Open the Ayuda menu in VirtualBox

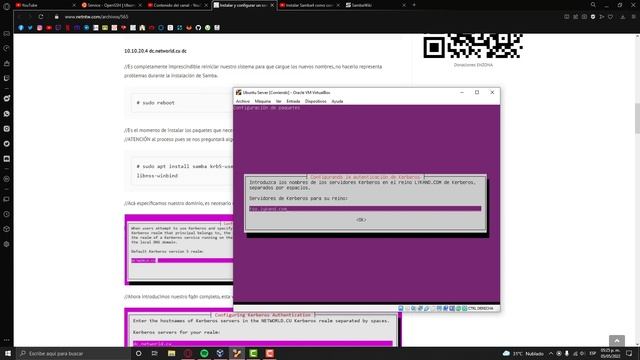[337, 101]
